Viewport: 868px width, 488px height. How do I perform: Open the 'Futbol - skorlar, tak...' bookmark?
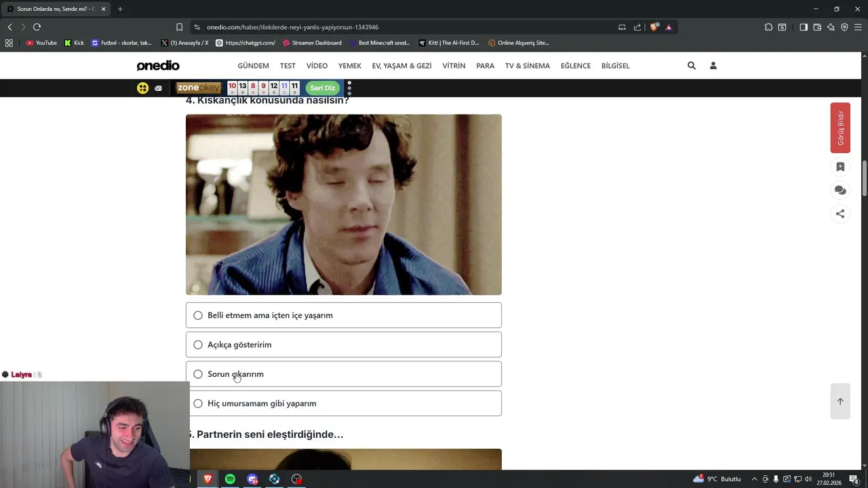click(x=122, y=43)
